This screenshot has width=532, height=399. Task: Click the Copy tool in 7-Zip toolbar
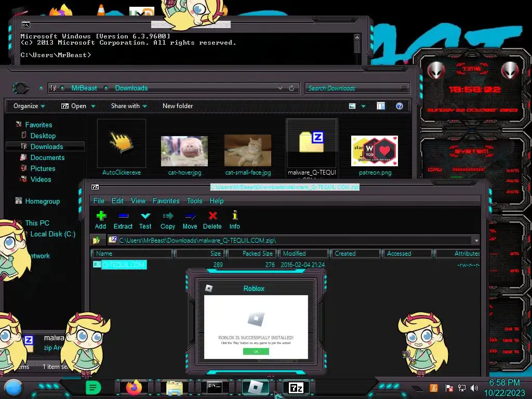click(x=168, y=220)
